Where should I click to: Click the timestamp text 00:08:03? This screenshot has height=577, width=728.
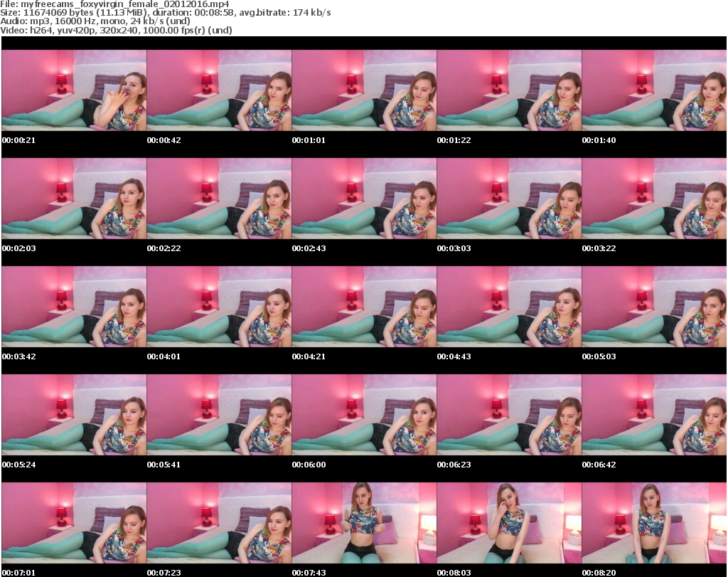[x=454, y=573]
